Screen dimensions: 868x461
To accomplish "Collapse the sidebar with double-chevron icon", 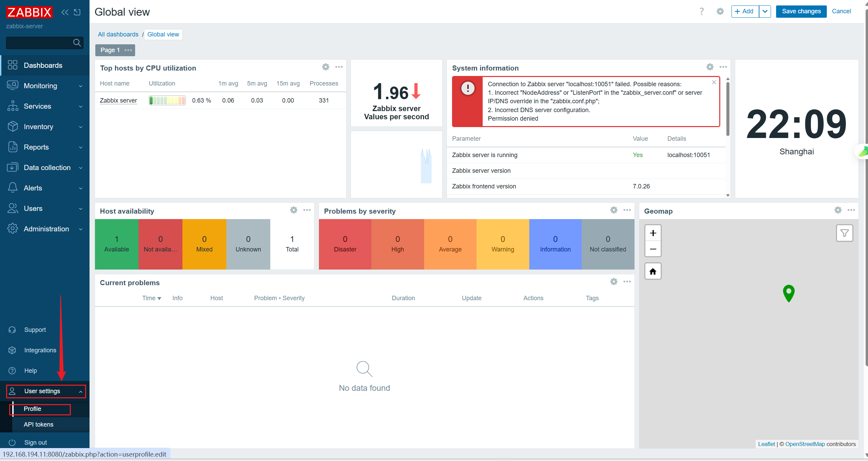I will 65,12.
